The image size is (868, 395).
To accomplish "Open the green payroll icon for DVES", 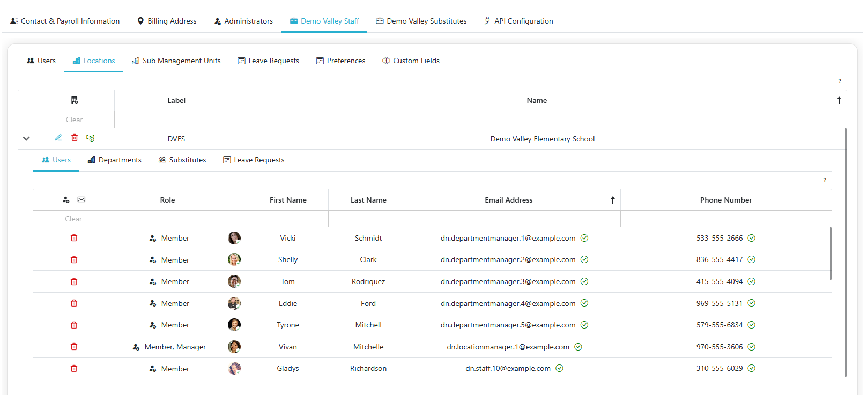I will coord(91,138).
